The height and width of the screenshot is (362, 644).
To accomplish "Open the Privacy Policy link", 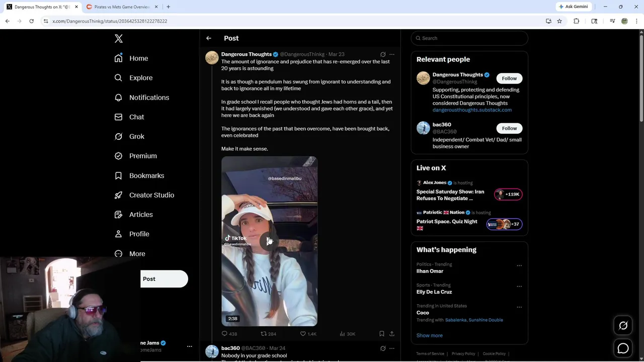I will click(x=463, y=354).
